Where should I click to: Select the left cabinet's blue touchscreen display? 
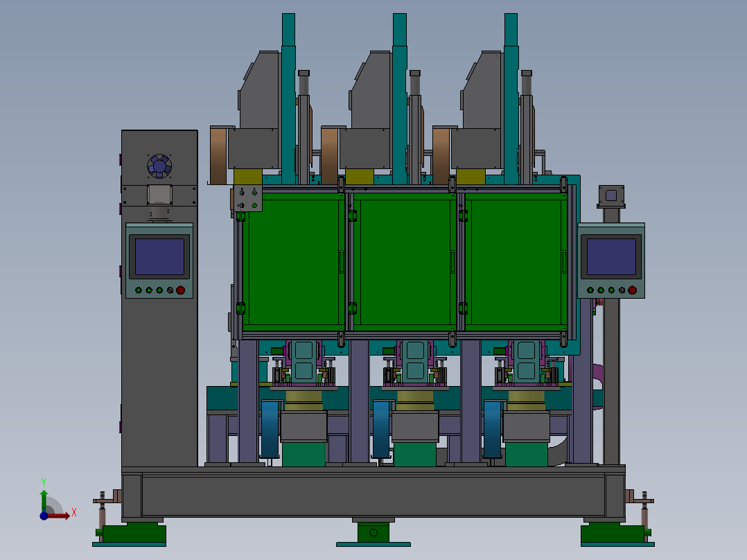(x=159, y=257)
